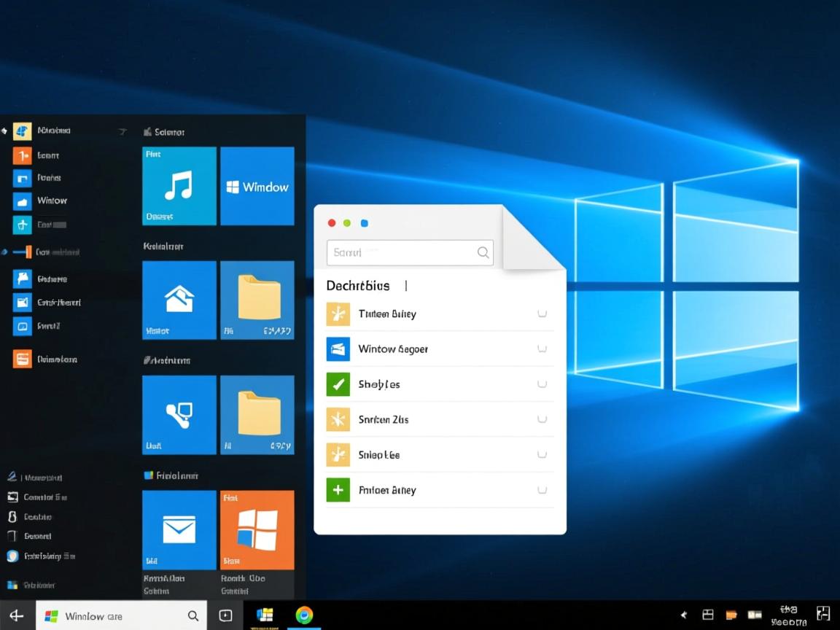
Task: Open Chrome from the taskbar
Action: point(304,615)
